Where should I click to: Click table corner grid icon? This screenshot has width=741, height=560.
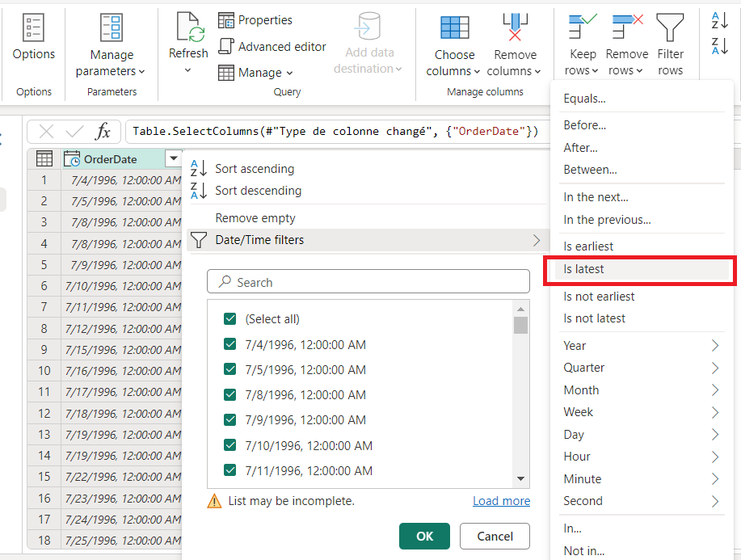44,158
